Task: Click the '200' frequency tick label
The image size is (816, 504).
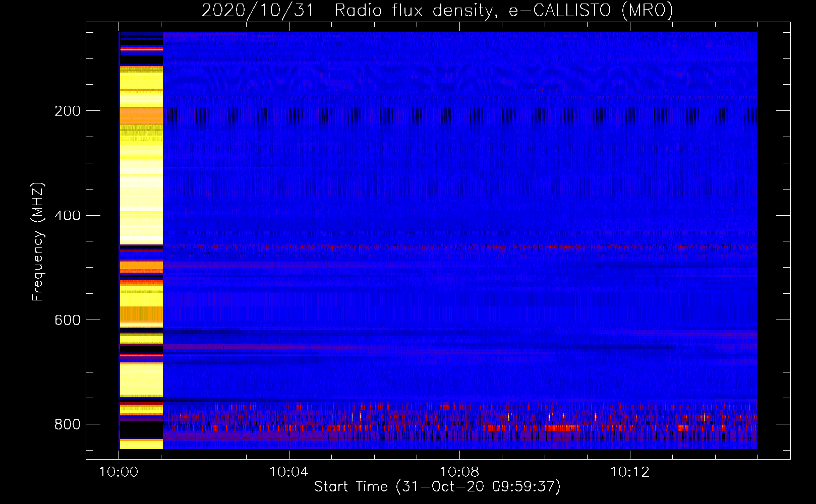Action: (68, 111)
